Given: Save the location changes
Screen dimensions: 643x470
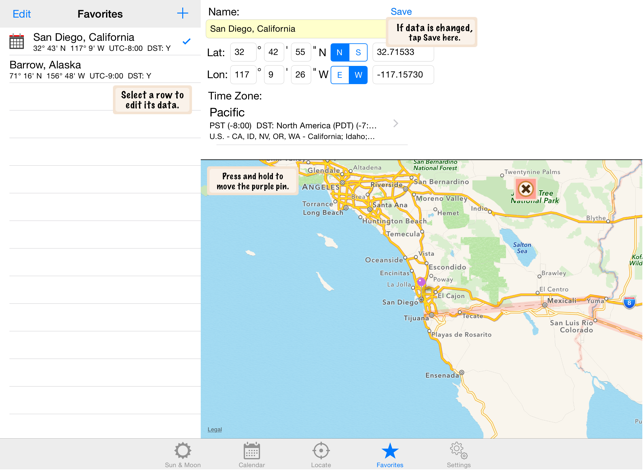Looking at the screenshot, I should click(401, 11).
